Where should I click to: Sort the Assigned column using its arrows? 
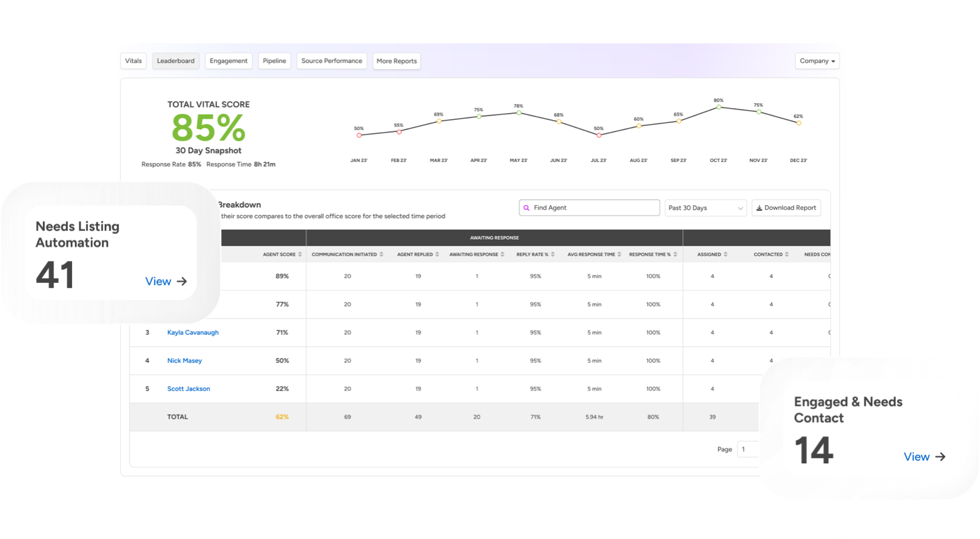click(725, 254)
